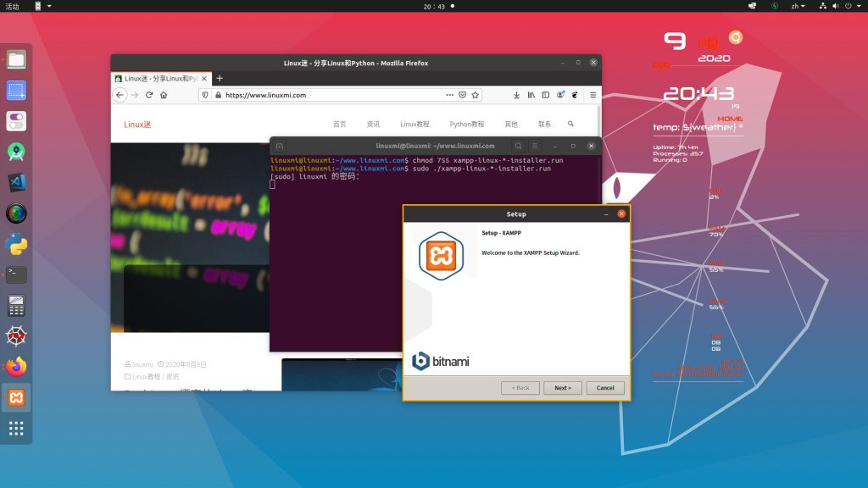The image size is (868, 488).
Task: Open new tab in Firefox
Action: click(220, 79)
